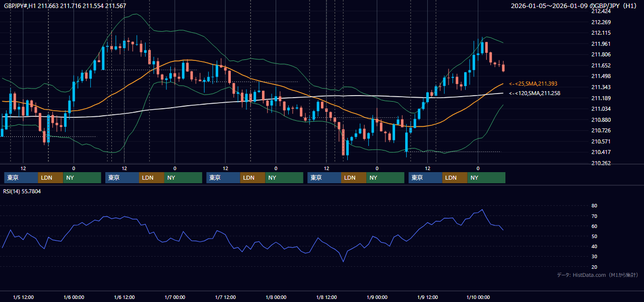Click the RSI(14) 55.7804 indicator label
Screen dimensions: 644x302
22,191
